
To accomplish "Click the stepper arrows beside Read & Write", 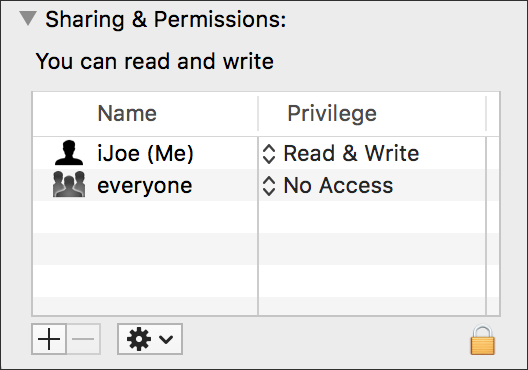I will 269,154.
